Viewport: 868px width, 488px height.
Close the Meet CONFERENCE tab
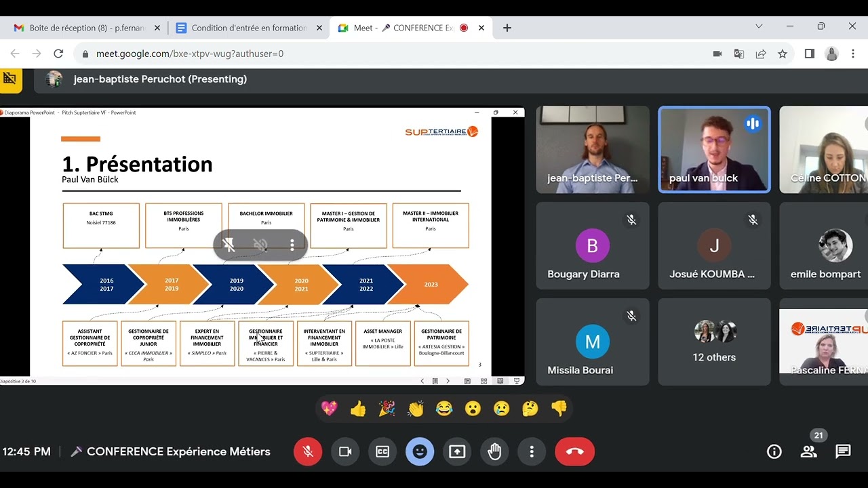(481, 28)
